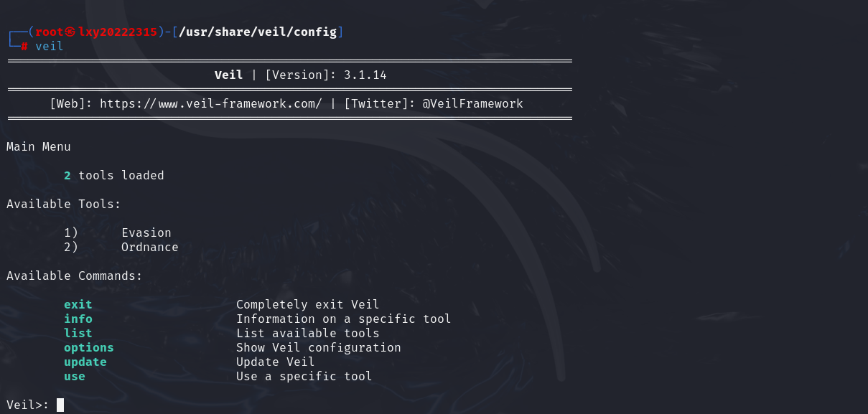The height and width of the screenshot is (414, 868).
Task: Click the Version 3.1.14 label
Action: tap(326, 75)
